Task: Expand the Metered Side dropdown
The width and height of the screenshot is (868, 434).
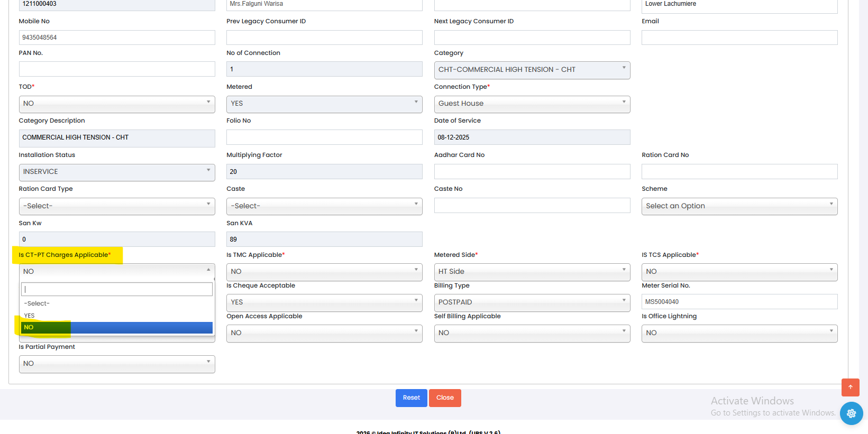Action: point(532,272)
